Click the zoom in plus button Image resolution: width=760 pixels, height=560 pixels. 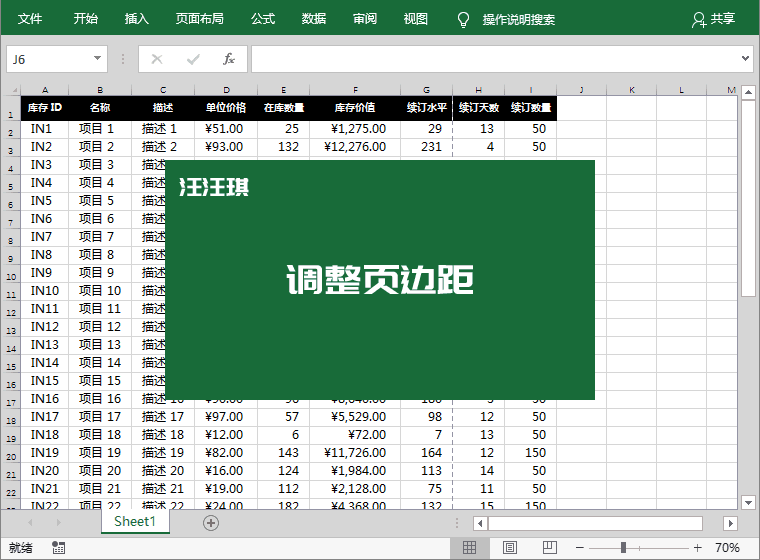click(697, 548)
